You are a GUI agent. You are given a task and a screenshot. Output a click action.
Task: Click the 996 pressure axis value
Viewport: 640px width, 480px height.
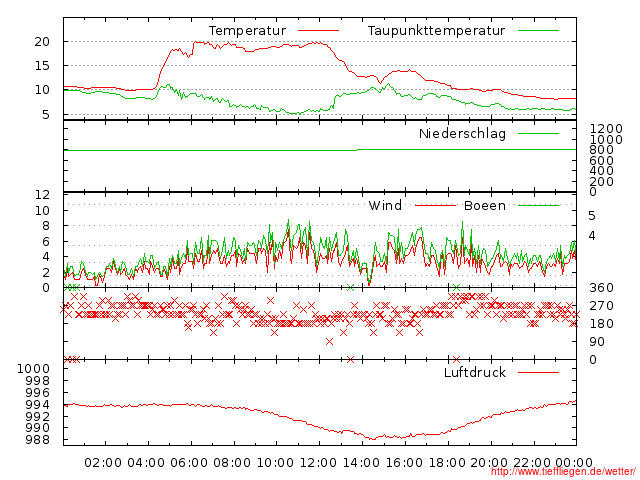coord(38,393)
